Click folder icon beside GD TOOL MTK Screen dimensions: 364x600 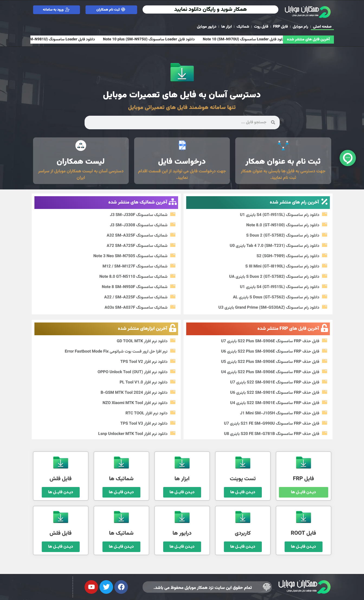(x=173, y=340)
